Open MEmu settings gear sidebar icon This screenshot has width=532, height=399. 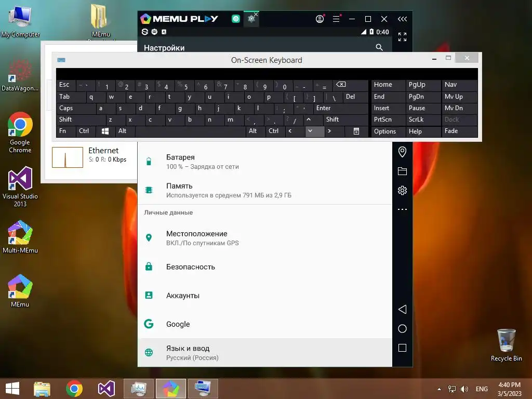click(x=402, y=190)
